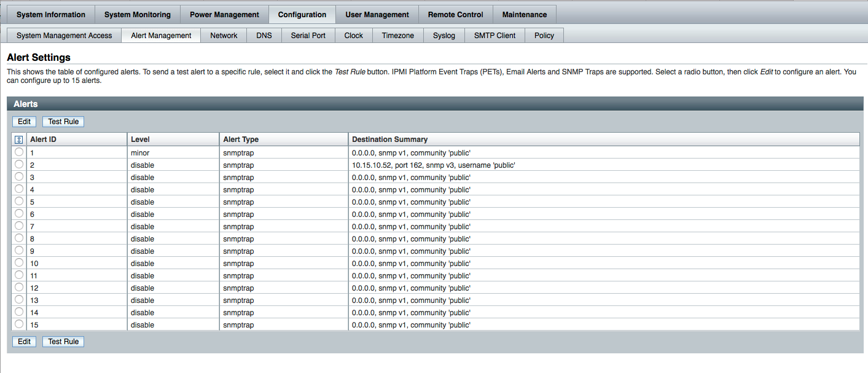Select the radio button for alert 1

click(x=19, y=152)
